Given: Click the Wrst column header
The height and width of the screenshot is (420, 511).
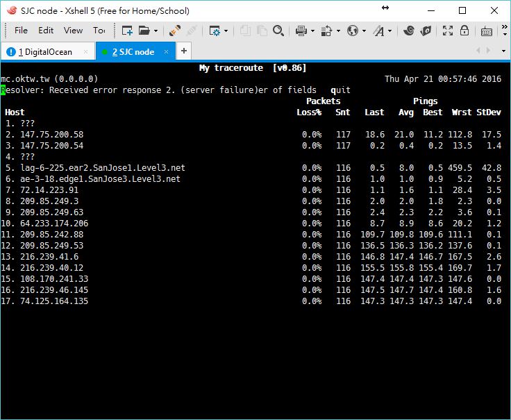Looking at the screenshot, I should [x=462, y=112].
